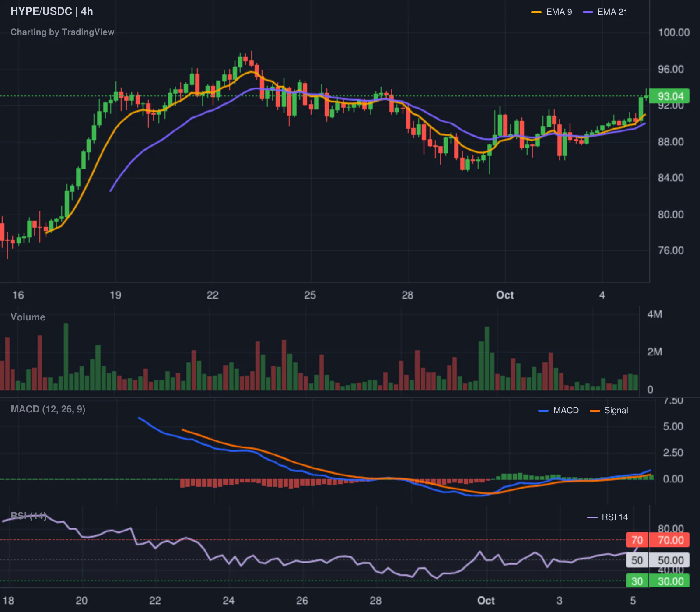This screenshot has height=612, width=700.
Task: Click the 80.00 price axis label
Action: 671,215
